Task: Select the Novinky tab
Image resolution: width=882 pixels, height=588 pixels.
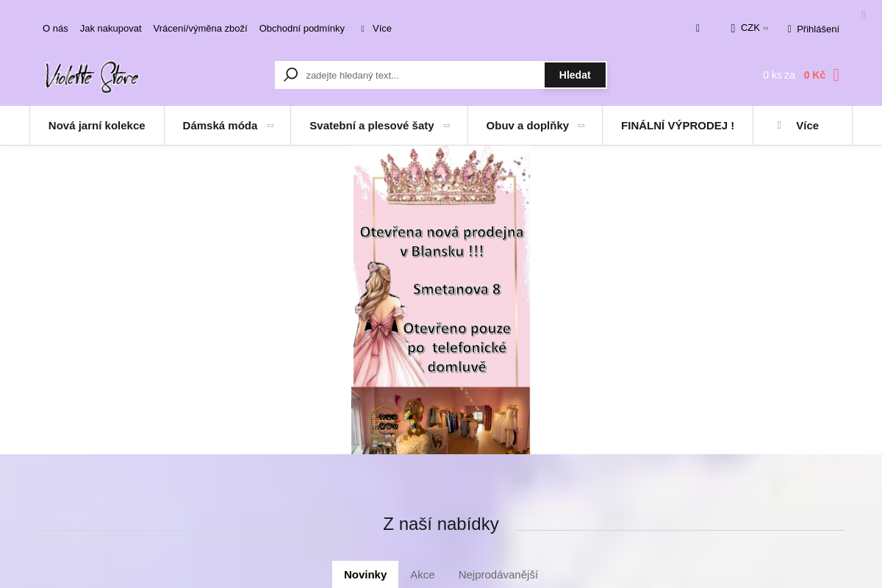Action: (365, 574)
